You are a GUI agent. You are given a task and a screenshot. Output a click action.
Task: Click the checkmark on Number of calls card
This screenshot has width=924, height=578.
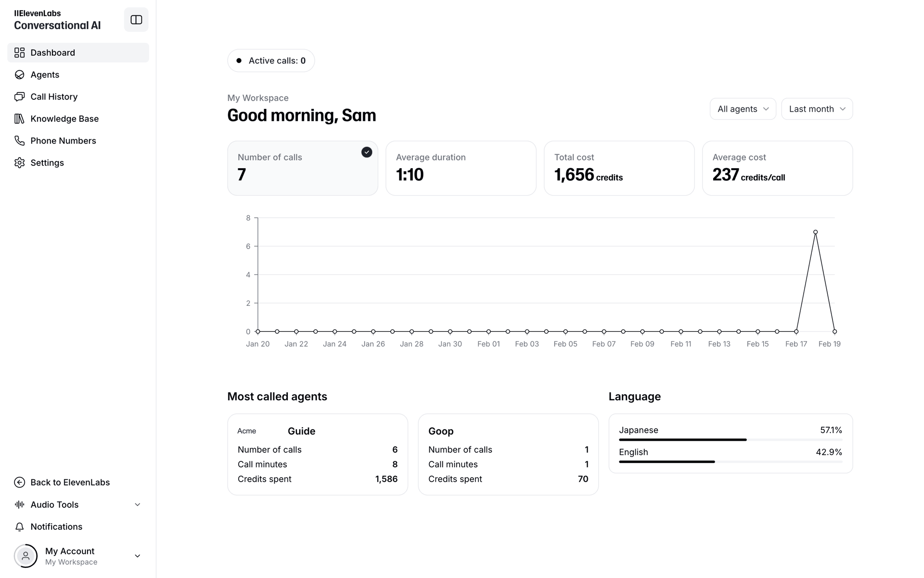[x=367, y=152]
